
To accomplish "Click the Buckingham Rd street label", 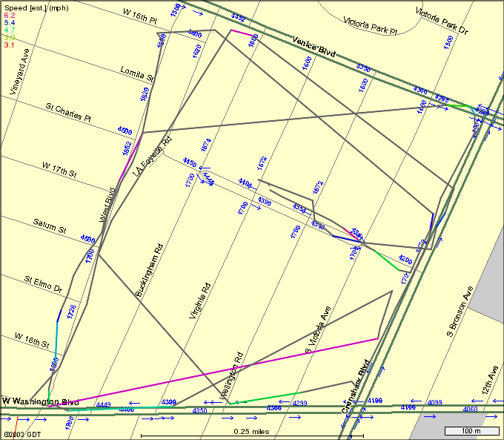I will pos(149,270).
